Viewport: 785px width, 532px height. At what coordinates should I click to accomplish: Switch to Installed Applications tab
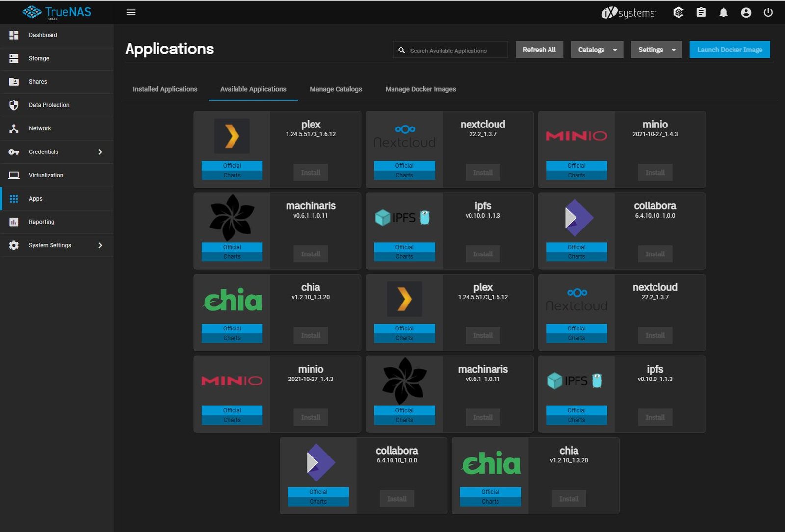pos(165,89)
